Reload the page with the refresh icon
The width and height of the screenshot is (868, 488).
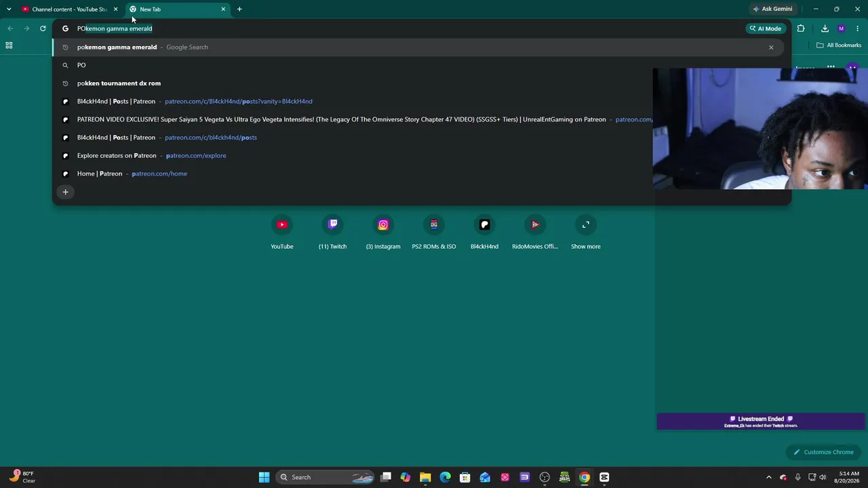43,28
